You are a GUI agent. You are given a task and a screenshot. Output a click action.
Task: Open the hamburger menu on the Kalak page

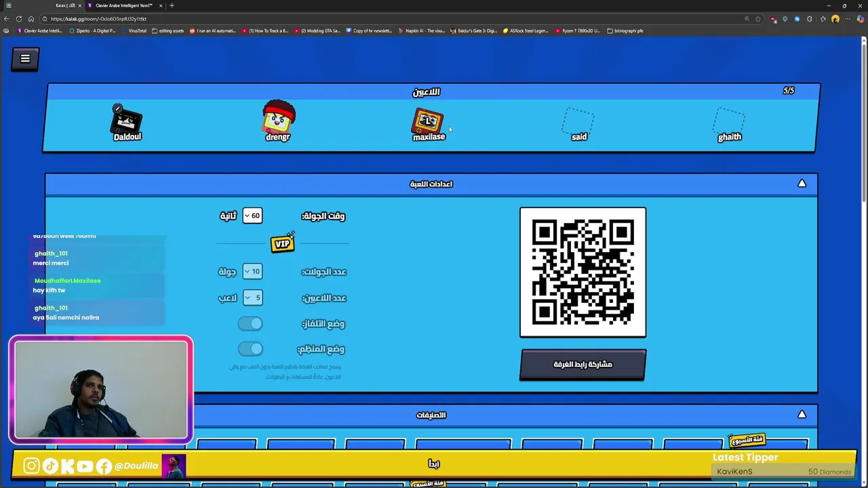coord(25,59)
